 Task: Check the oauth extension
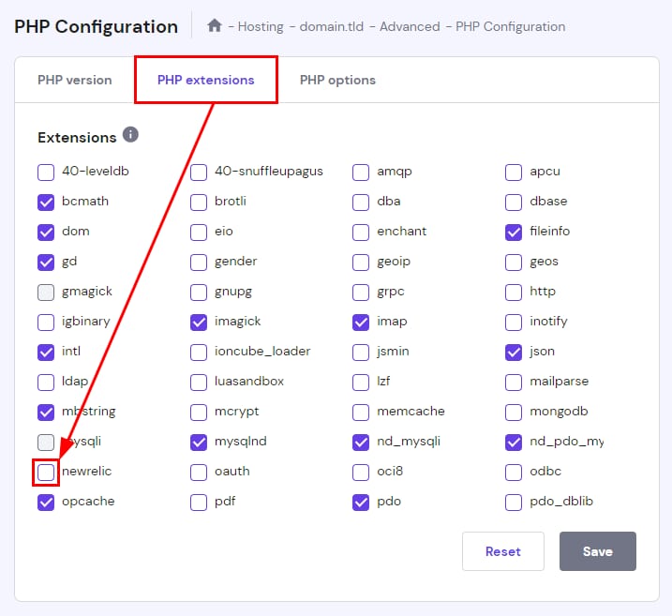(199, 472)
